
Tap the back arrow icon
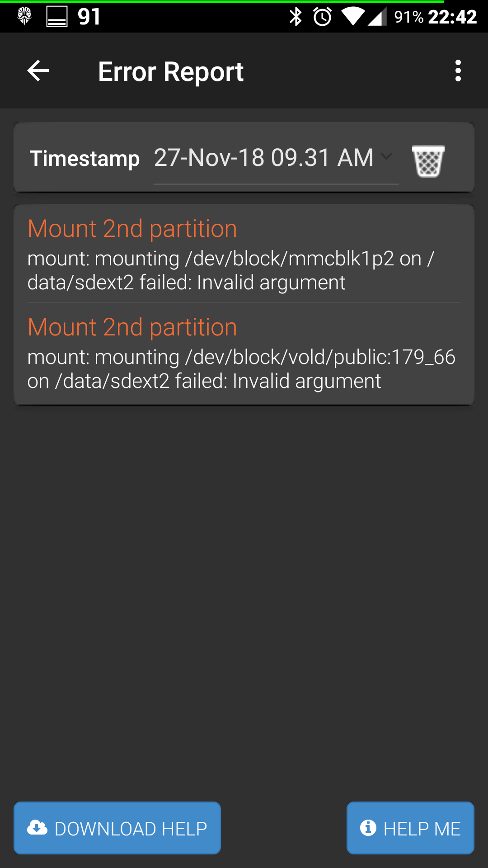click(38, 71)
